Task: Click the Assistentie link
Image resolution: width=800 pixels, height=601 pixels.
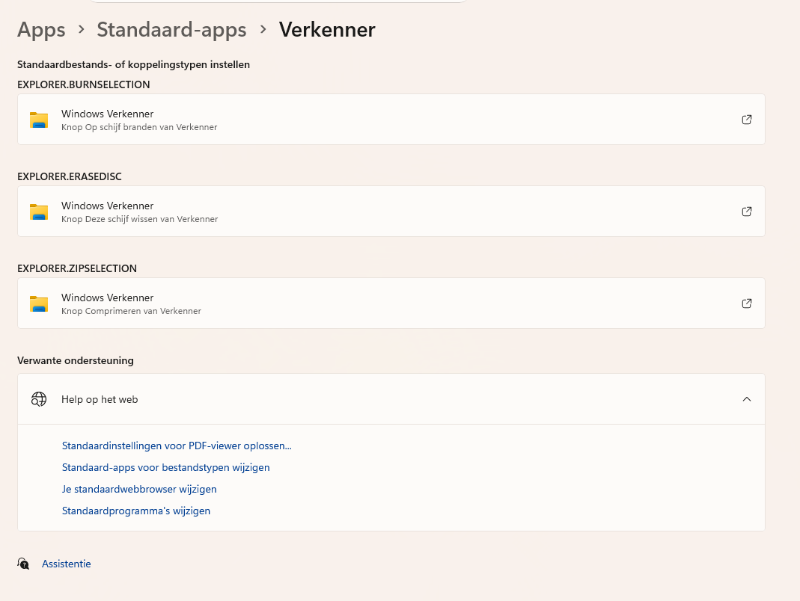Action: pos(66,564)
